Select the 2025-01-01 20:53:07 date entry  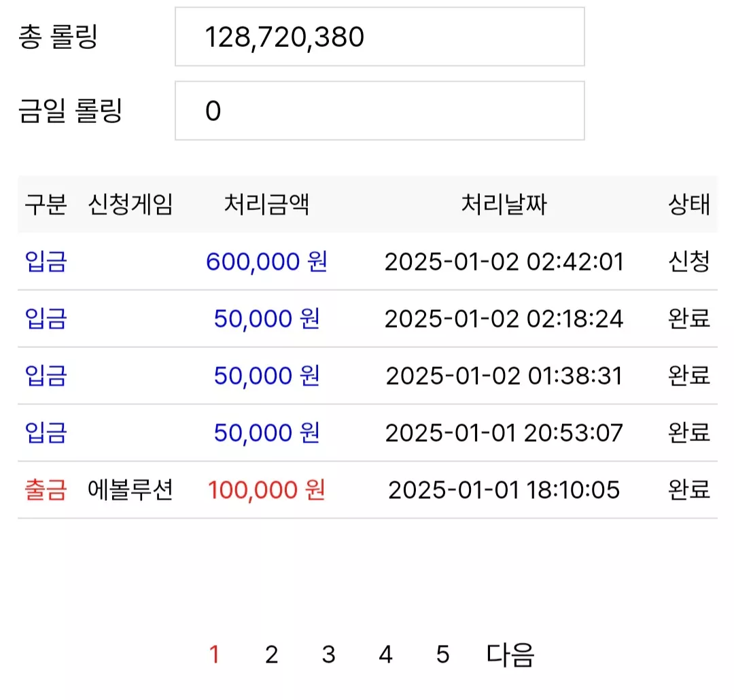pyautogui.click(x=504, y=433)
